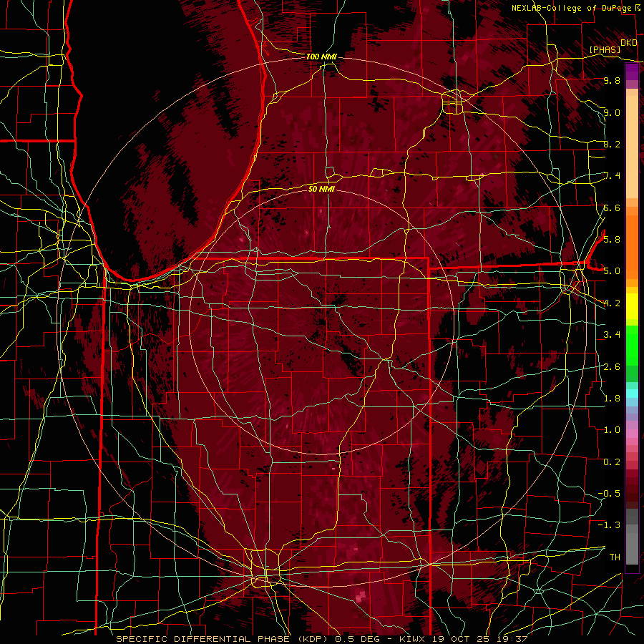The height and width of the screenshot is (644, 644).
Task: Click the 1.8 value on the color scale
Action: (x=612, y=399)
